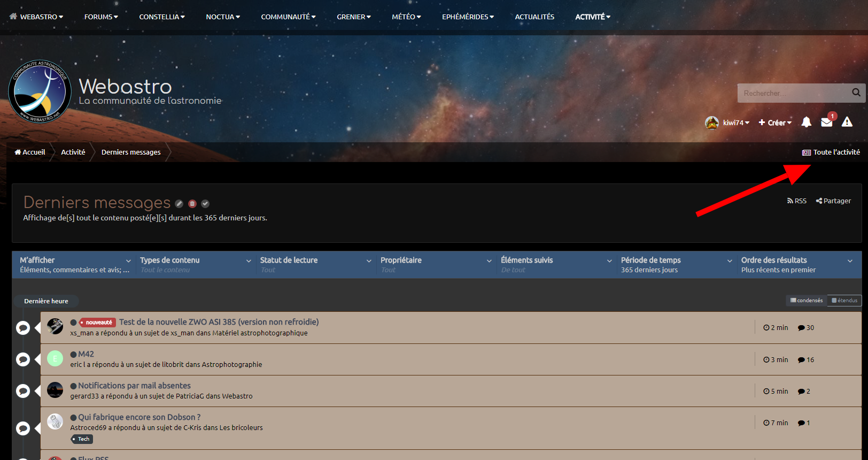Image resolution: width=868 pixels, height=460 pixels.
Task: Open the GRENIER menu
Action: (354, 17)
